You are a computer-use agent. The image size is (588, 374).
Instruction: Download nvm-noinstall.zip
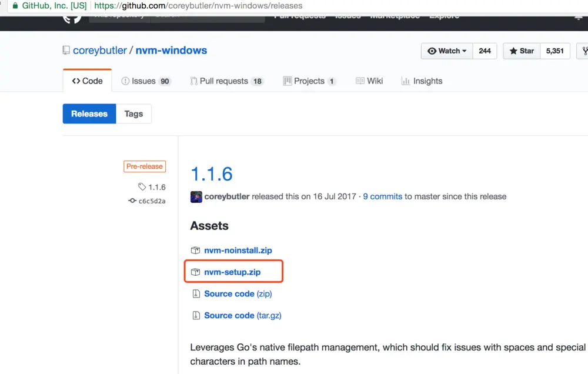coord(238,250)
